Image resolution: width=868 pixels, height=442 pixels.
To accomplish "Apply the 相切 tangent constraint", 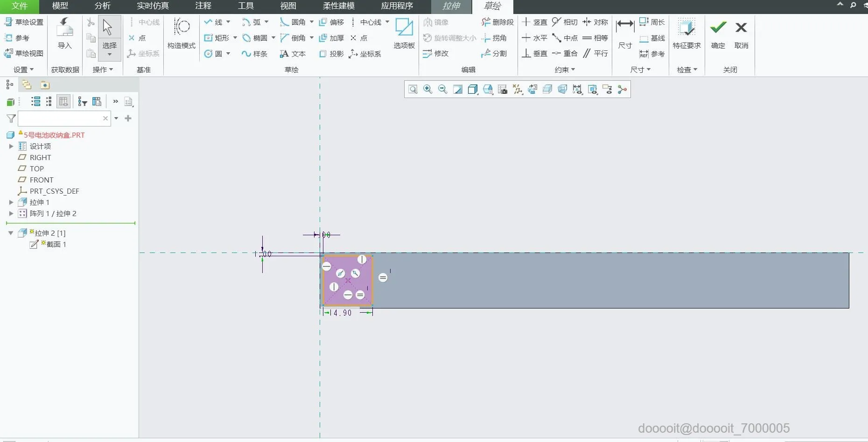I will tap(565, 22).
